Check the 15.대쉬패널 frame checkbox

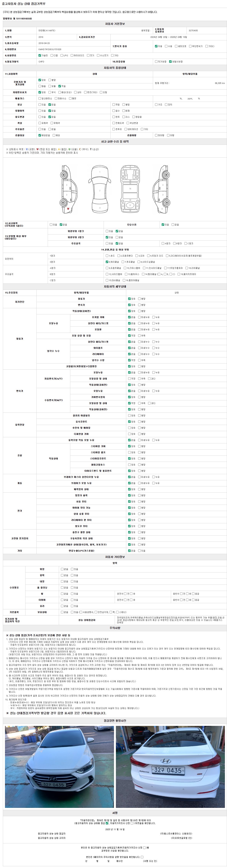tap(107, 280)
